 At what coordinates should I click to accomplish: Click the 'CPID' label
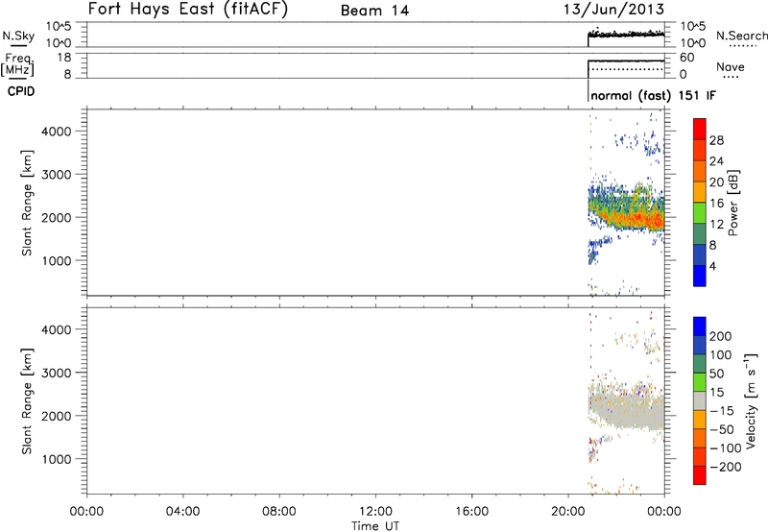coord(21,91)
